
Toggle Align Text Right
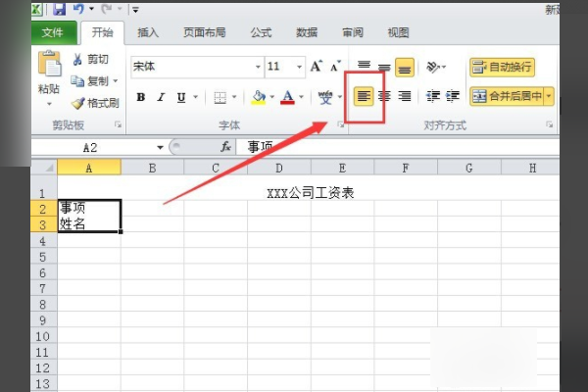coord(405,96)
